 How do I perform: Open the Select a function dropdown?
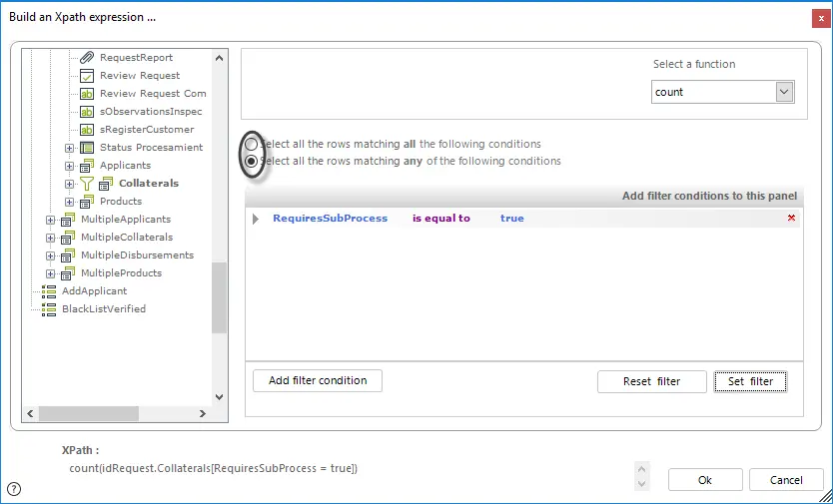(784, 92)
